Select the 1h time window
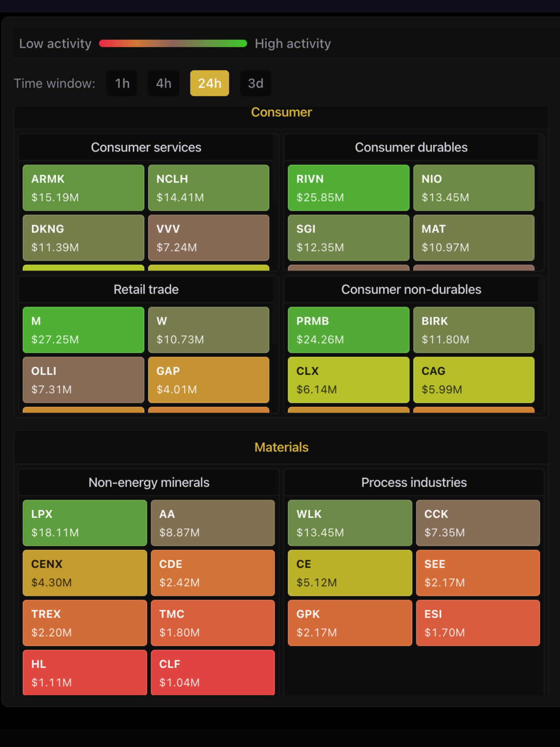 coord(122,83)
